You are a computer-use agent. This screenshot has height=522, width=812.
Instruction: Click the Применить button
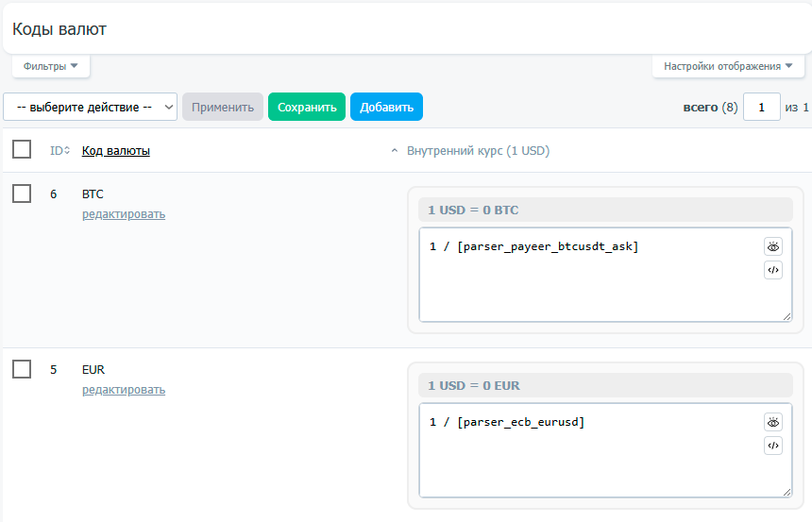[x=223, y=107]
